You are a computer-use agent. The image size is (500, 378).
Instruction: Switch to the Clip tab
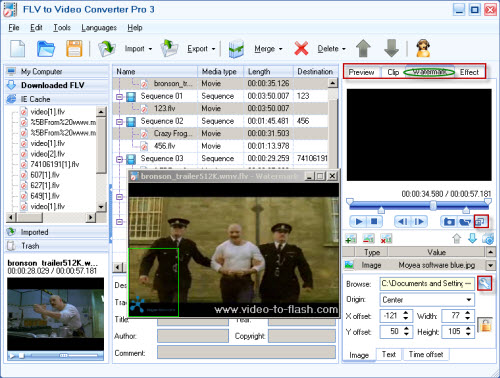393,72
